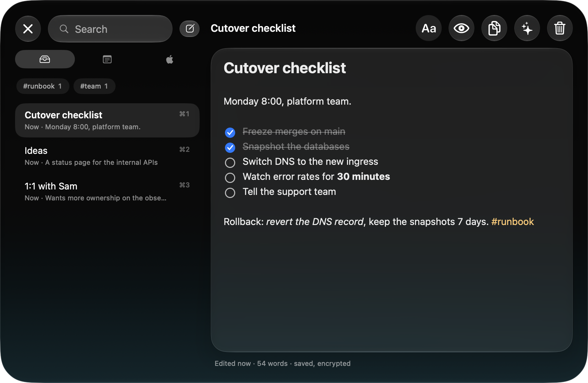The image size is (588, 383).
Task: Filter notes by #team tag
Action: [94, 86]
